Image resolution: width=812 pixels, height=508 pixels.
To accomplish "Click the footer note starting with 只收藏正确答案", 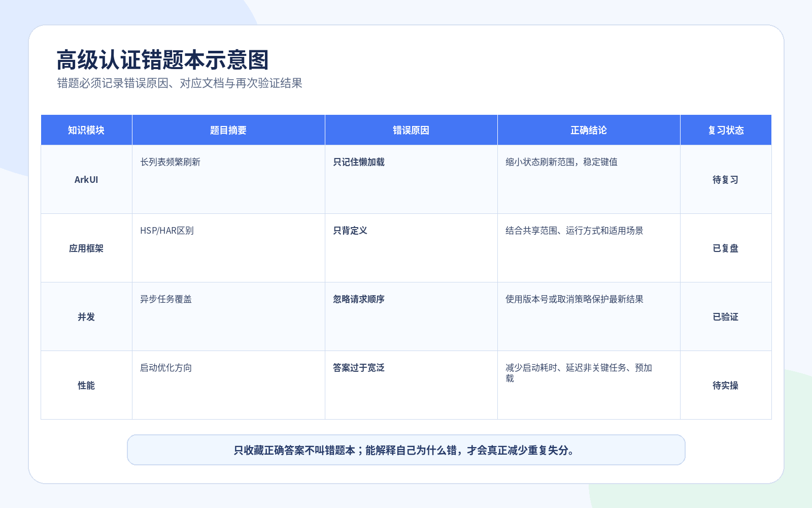I will [406, 450].
